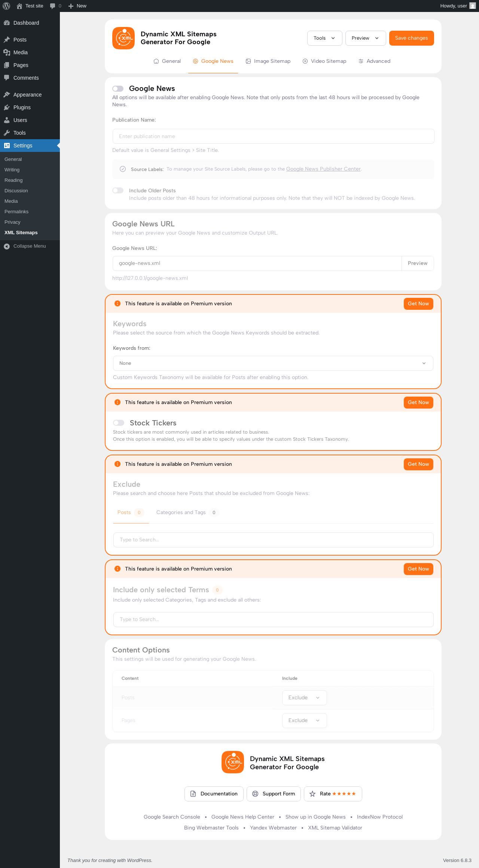The image size is (479, 868).
Task: Click the Publication Name input field
Action: 273,136
